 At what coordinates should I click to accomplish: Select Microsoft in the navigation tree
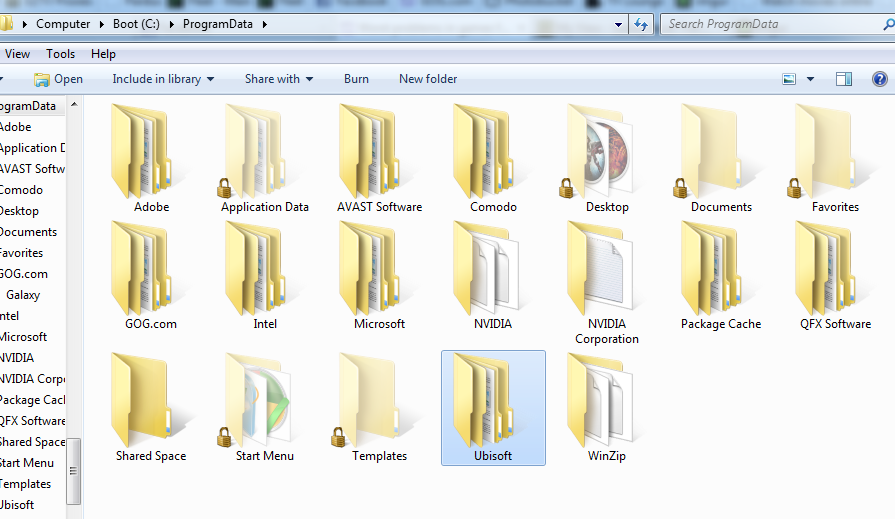coord(23,337)
